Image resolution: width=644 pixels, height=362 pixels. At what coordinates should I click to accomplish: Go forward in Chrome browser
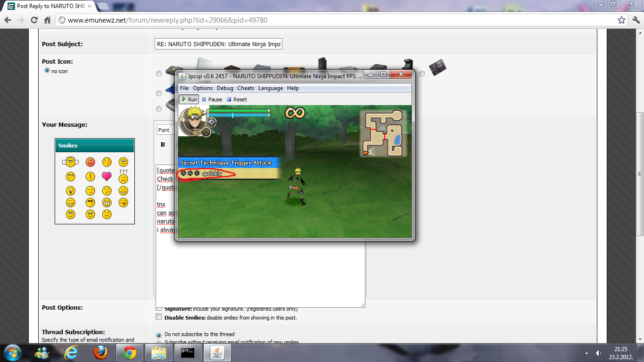pyautogui.click(x=21, y=20)
